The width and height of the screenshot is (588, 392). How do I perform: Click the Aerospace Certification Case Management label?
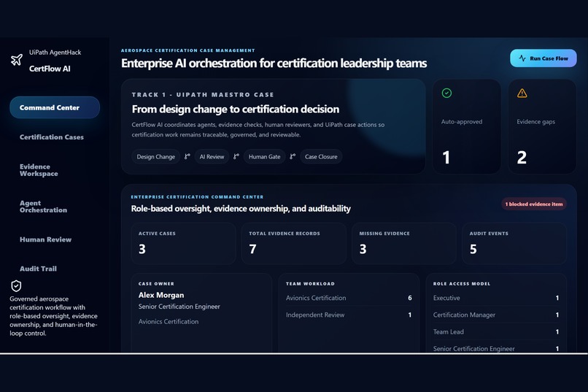[188, 50]
